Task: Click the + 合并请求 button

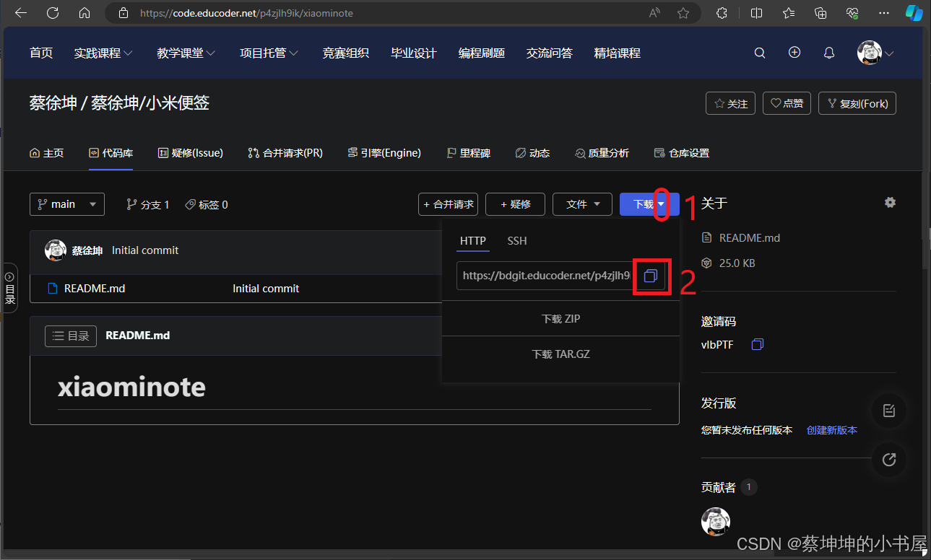Action: 449,204
